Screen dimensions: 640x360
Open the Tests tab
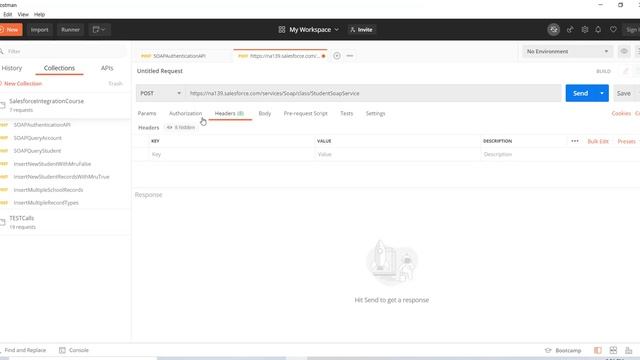click(x=347, y=113)
